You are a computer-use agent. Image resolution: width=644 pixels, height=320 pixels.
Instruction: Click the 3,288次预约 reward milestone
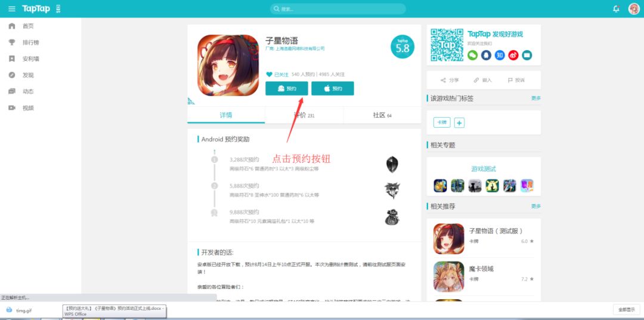(x=244, y=159)
